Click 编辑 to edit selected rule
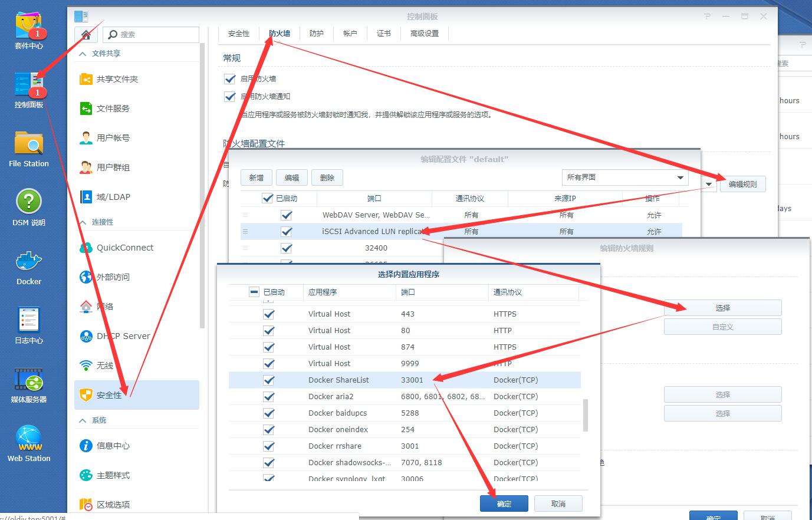 click(x=292, y=177)
